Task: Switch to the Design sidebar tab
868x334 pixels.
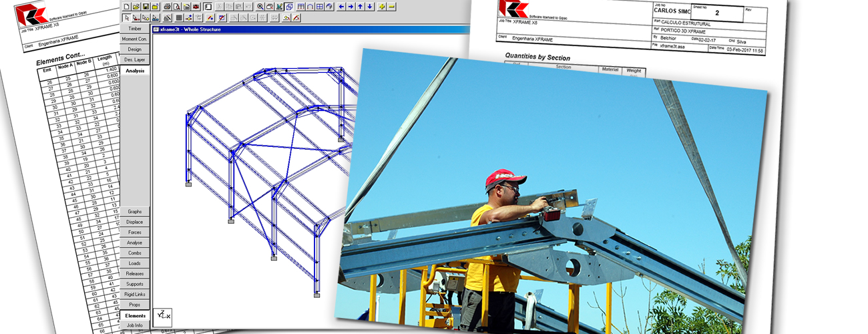Action: (x=135, y=49)
